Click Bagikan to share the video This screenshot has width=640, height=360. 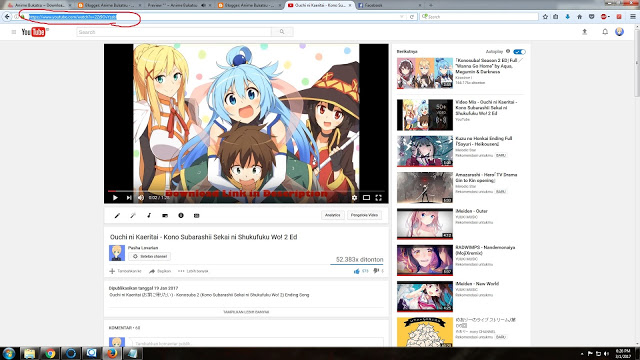tap(160, 271)
